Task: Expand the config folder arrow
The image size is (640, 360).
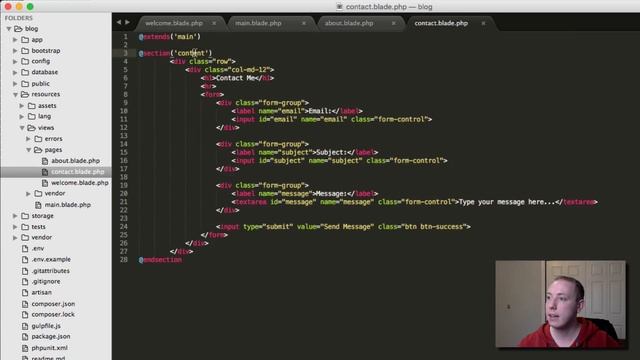Action: 15,62
